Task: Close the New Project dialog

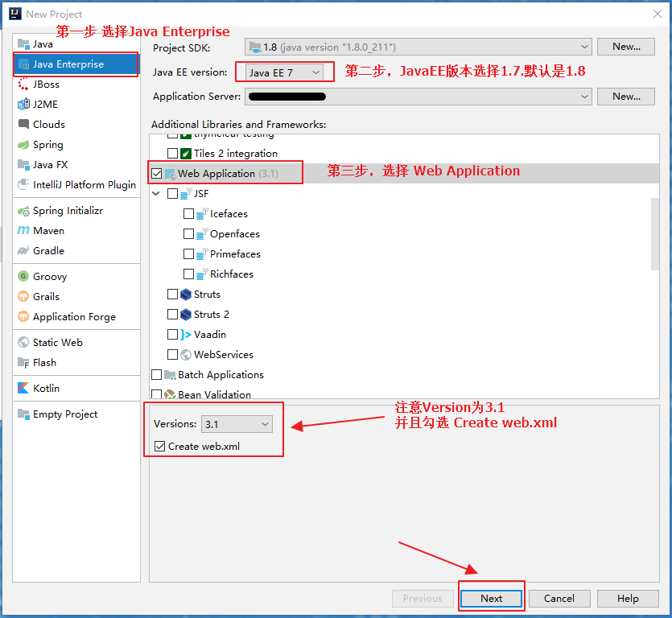Action: 657,14
